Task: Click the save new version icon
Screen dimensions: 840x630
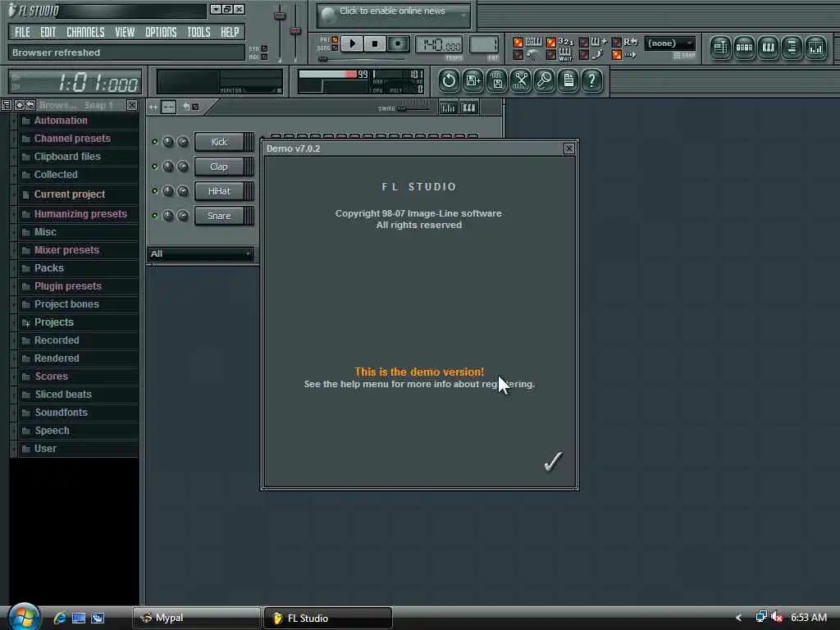Action: coord(472,81)
